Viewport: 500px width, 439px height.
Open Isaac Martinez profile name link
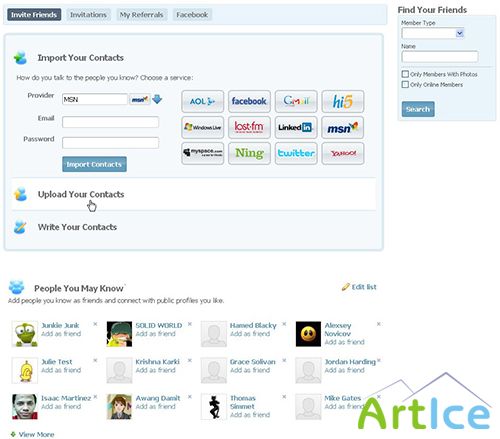pyautogui.click(x=66, y=398)
